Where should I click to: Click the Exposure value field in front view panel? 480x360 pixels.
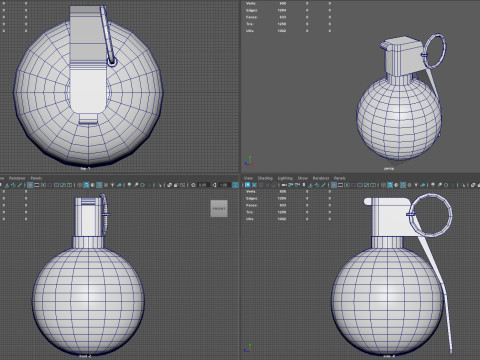(x=203, y=185)
